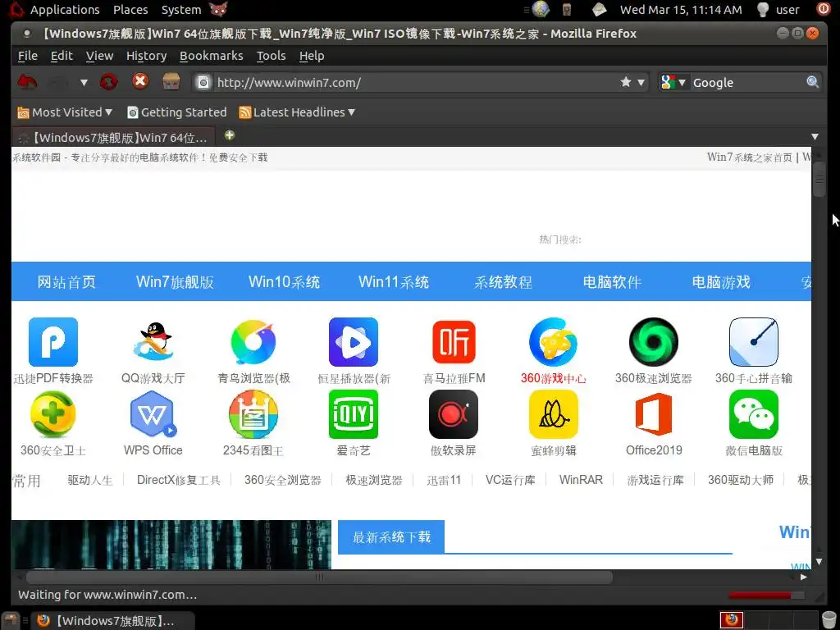Viewport: 840px width, 630px height.
Task: Expand the URL bar history dropdown arrow
Action: click(641, 83)
